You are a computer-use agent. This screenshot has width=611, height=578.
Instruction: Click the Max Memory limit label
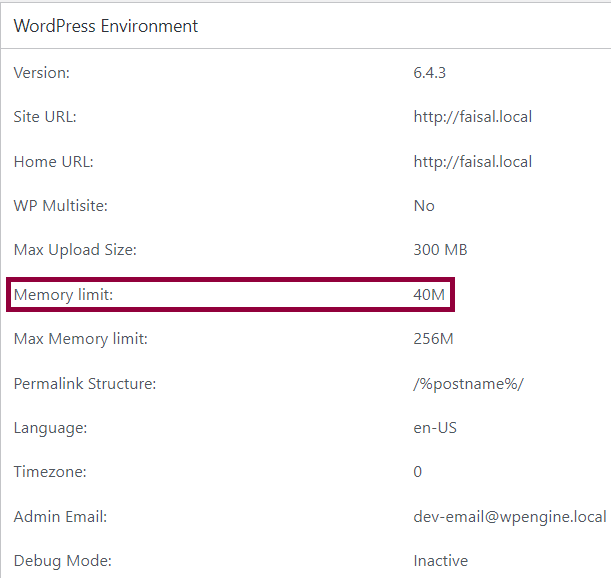tap(81, 339)
